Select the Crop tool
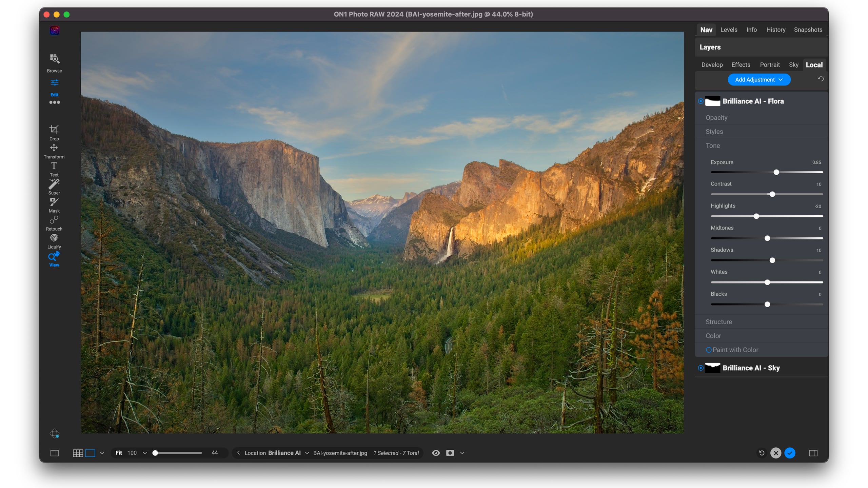Viewport: 868px width, 488px height. click(x=54, y=133)
